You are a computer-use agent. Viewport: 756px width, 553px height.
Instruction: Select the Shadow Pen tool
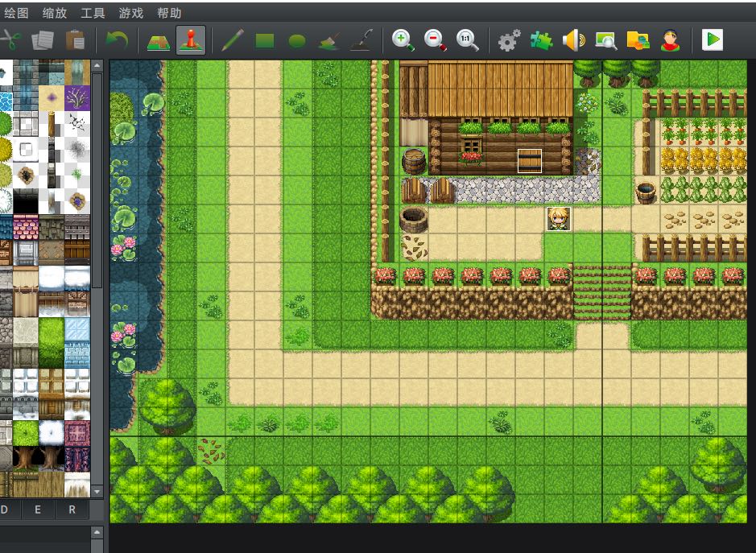pos(361,40)
